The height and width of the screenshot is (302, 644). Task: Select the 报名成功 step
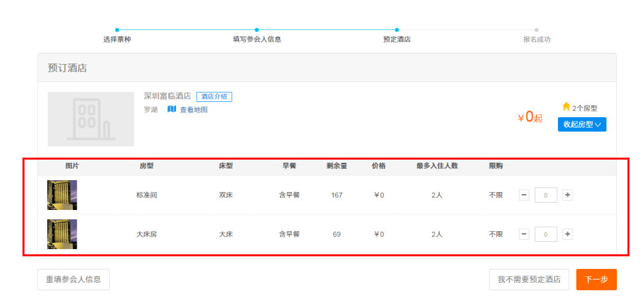(536, 40)
